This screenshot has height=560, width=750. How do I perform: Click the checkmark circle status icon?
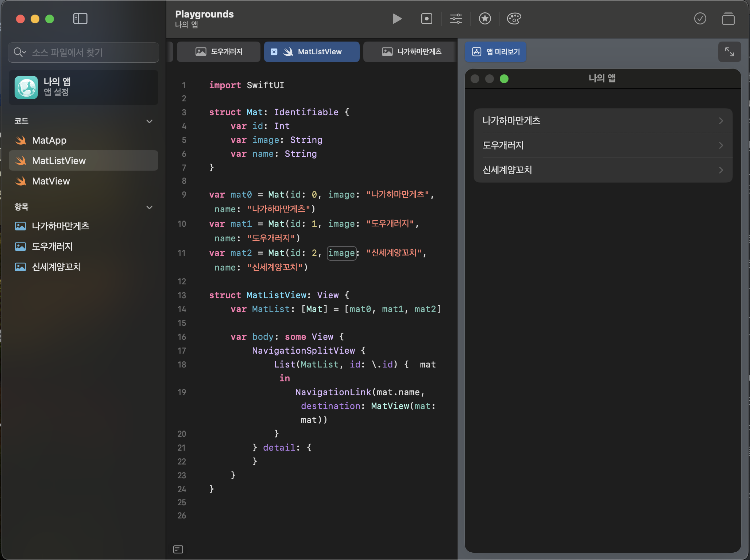click(x=700, y=19)
